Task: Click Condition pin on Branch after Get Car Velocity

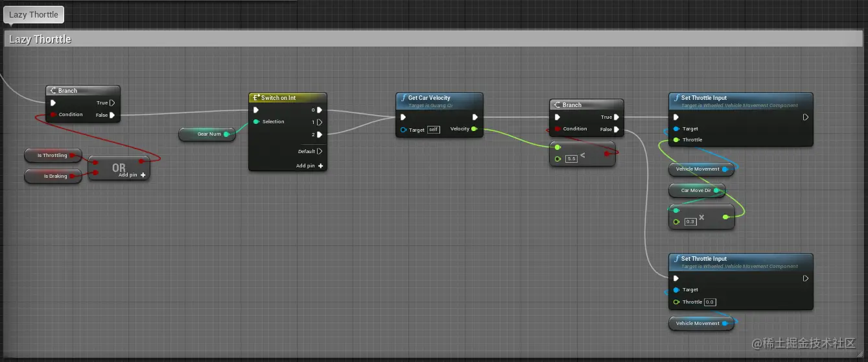Action: click(x=557, y=129)
